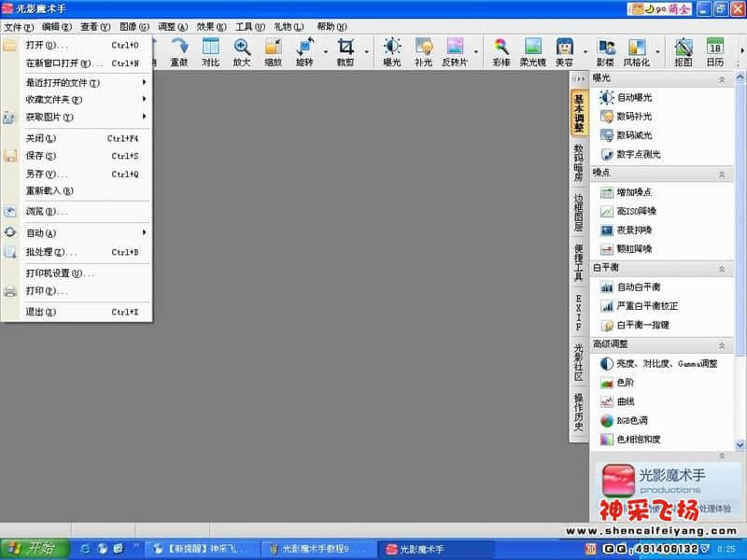
Task: Collapse the 白平衡 panel section
Action: pyautogui.click(x=721, y=269)
